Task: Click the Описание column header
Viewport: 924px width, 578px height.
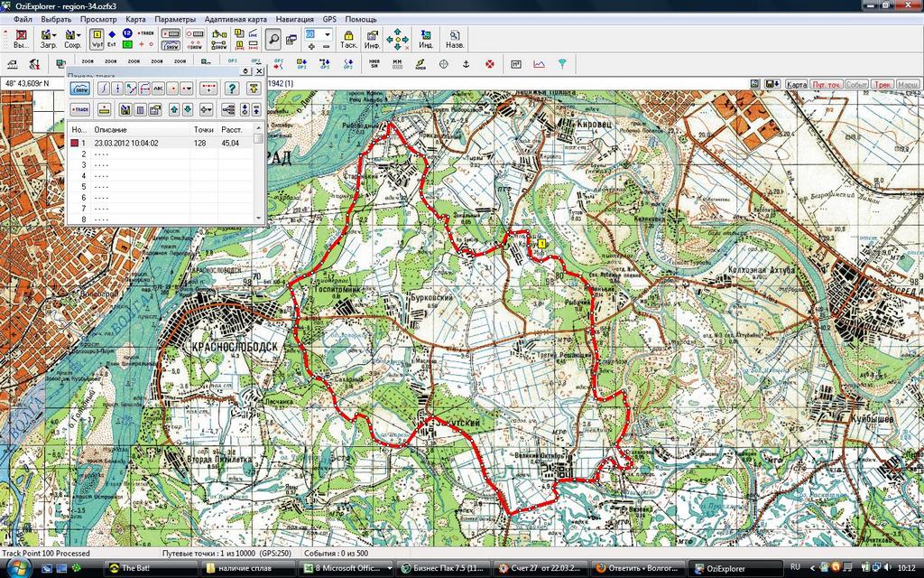Action: pyautogui.click(x=141, y=129)
